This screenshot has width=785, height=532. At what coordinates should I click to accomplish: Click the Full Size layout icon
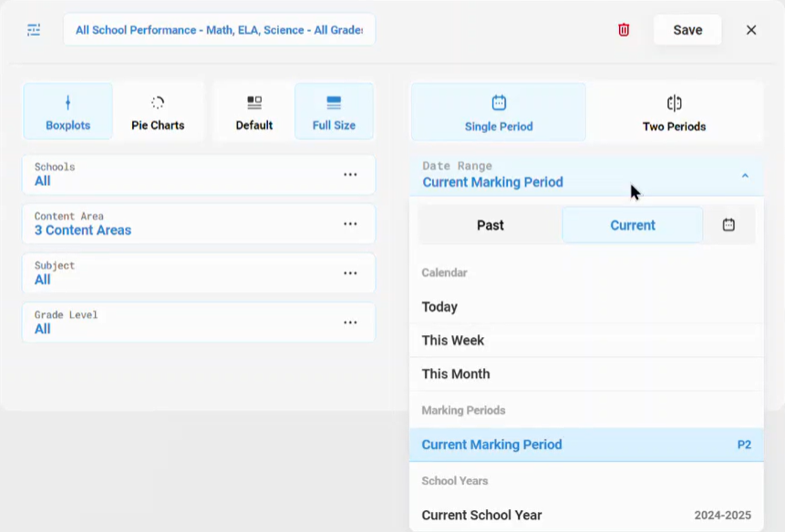pyautogui.click(x=334, y=103)
